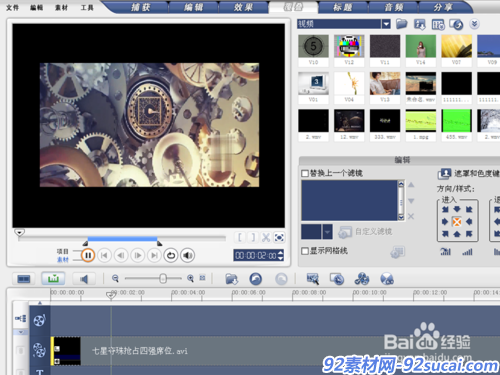Open dropdown beside filter preset thumbnail
The image size is (500, 375).
click(328, 232)
